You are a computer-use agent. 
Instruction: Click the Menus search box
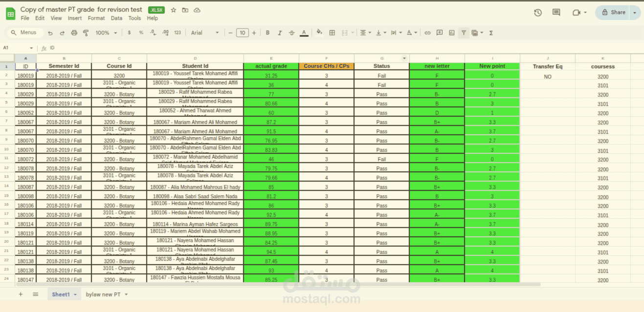tap(25, 33)
